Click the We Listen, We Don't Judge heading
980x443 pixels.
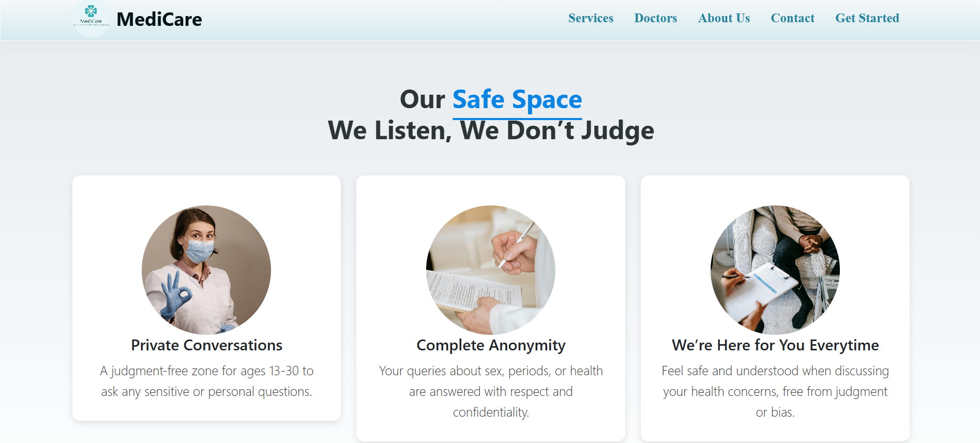click(x=491, y=130)
